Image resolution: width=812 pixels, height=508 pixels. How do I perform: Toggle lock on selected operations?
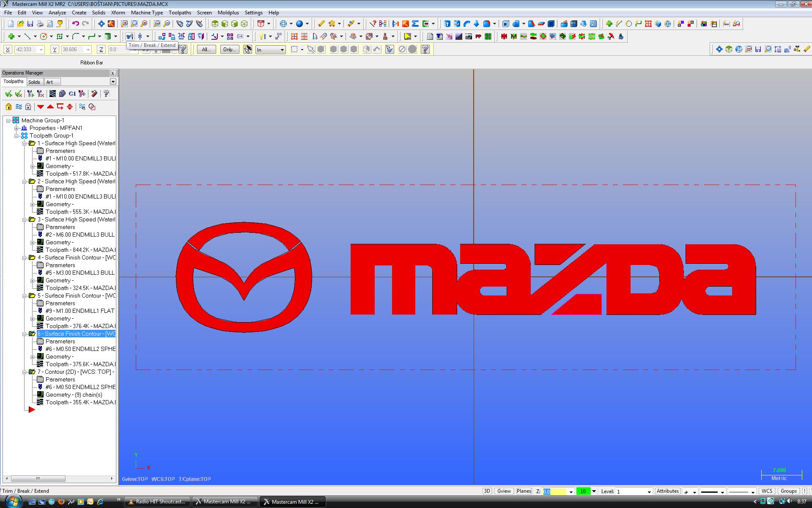[x=8, y=107]
